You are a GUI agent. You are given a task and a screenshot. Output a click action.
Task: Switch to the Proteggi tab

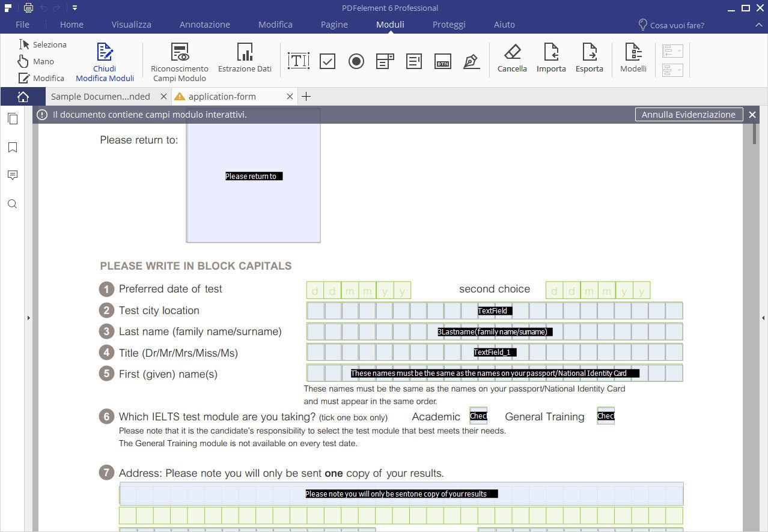click(449, 25)
